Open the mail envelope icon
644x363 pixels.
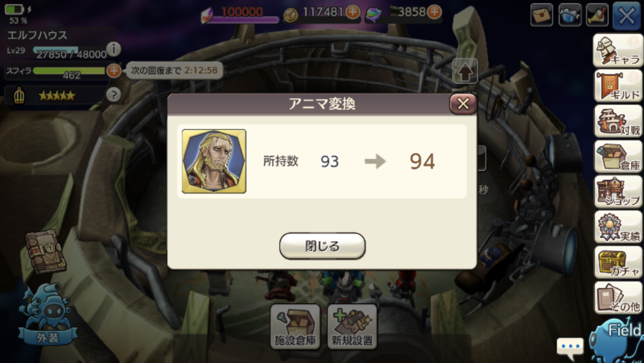(x=541, y=15)
